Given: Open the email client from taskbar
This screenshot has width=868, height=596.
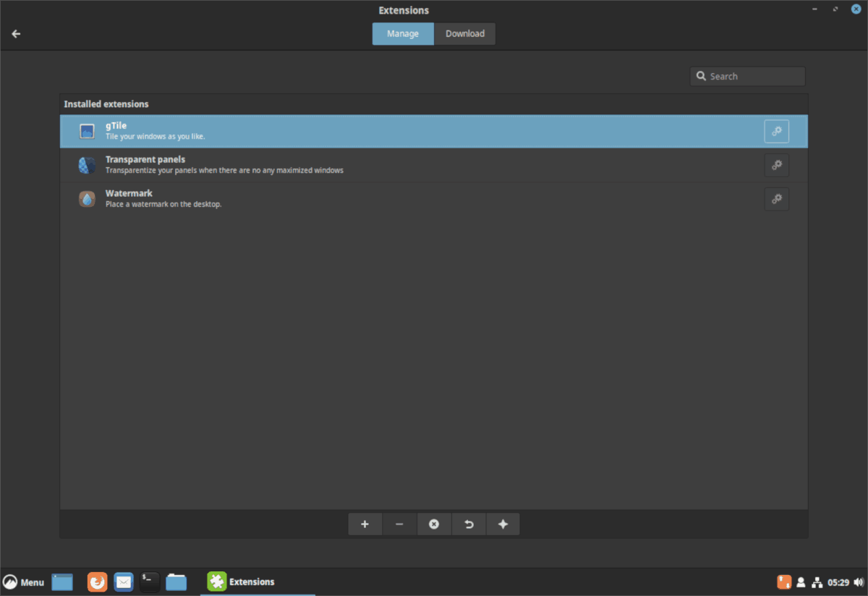Looking at the screenshot, I should tap(123, 582).
